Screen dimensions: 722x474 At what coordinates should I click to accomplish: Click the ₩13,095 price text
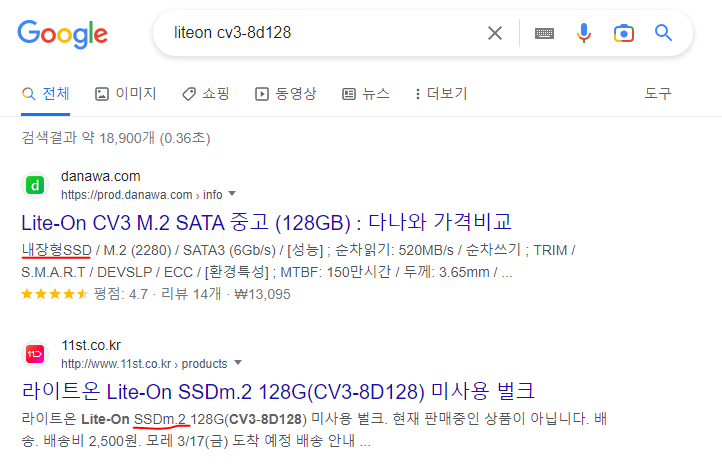click(262, 294)
